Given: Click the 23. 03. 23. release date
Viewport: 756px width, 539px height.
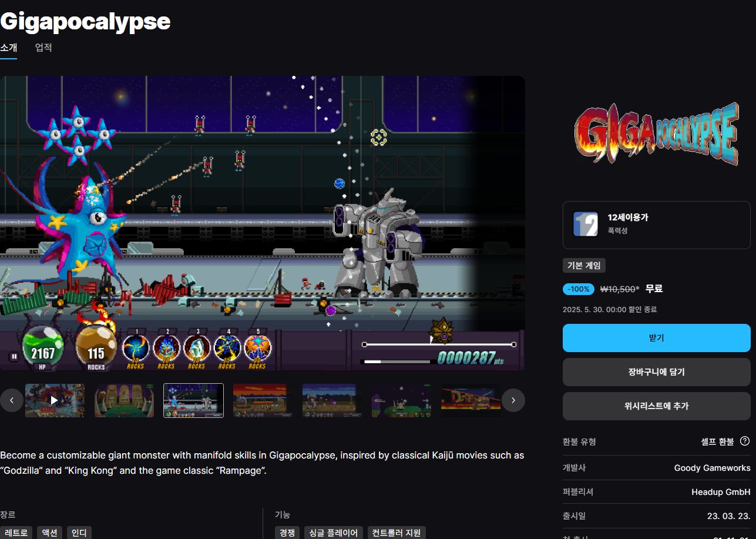Looking at the screenshot, I should click(728, 516).
